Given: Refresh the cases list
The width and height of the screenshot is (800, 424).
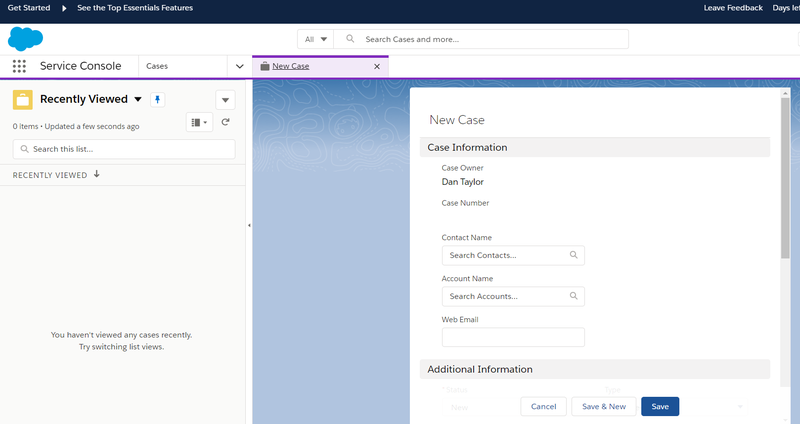Looking at the screenshot, I should (226, 122).
